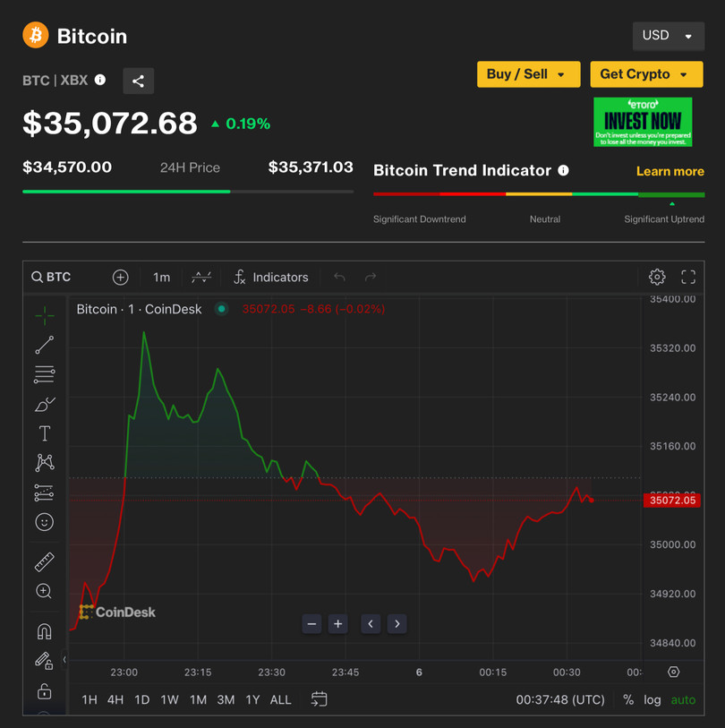Open the Indicators menu
The height and width of the screenshot is (728, 725).
pyautogui.click(x=271, y=278)
